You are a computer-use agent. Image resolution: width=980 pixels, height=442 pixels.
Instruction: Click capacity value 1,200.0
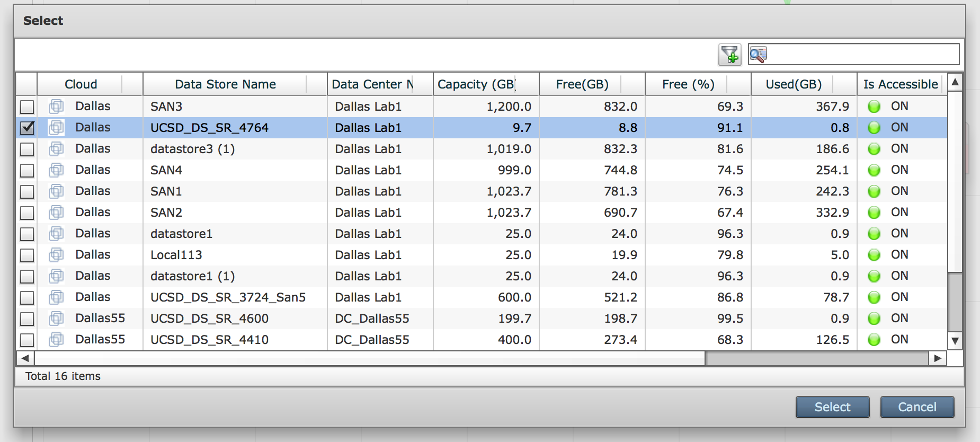[509, 107]
